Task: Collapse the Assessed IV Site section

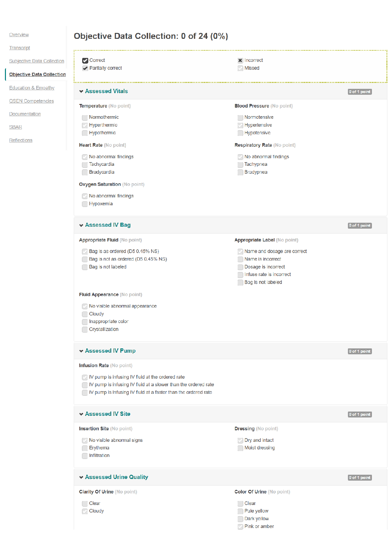Action: tap(81, 414)
